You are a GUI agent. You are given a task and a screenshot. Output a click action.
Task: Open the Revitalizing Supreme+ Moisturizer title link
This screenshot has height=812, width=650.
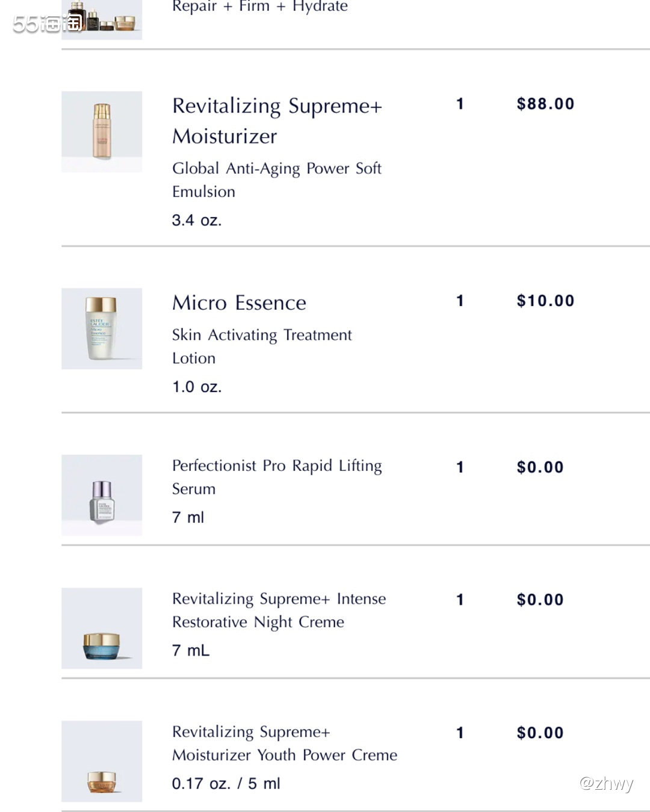pyautogui.click(x=277, y=121)
